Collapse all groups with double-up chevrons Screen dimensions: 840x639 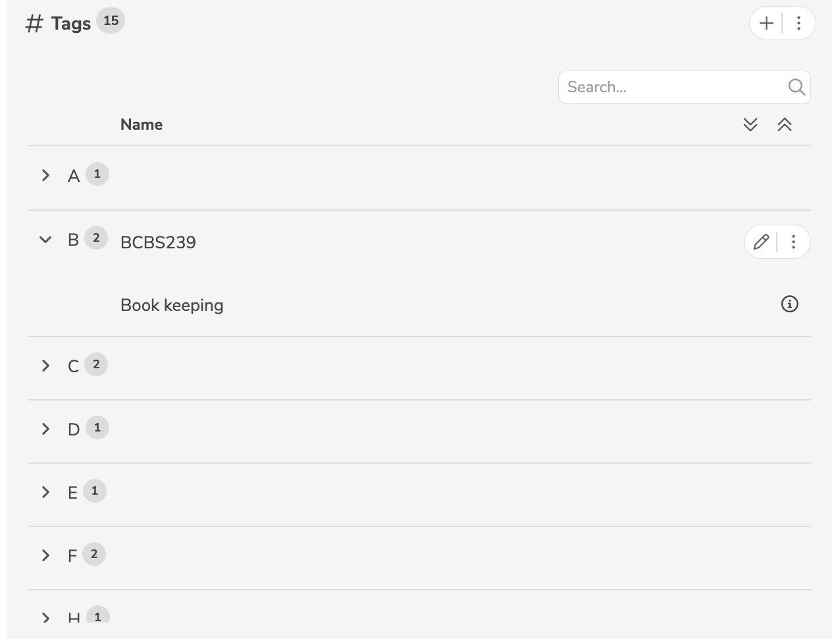[x=784, y=125]
